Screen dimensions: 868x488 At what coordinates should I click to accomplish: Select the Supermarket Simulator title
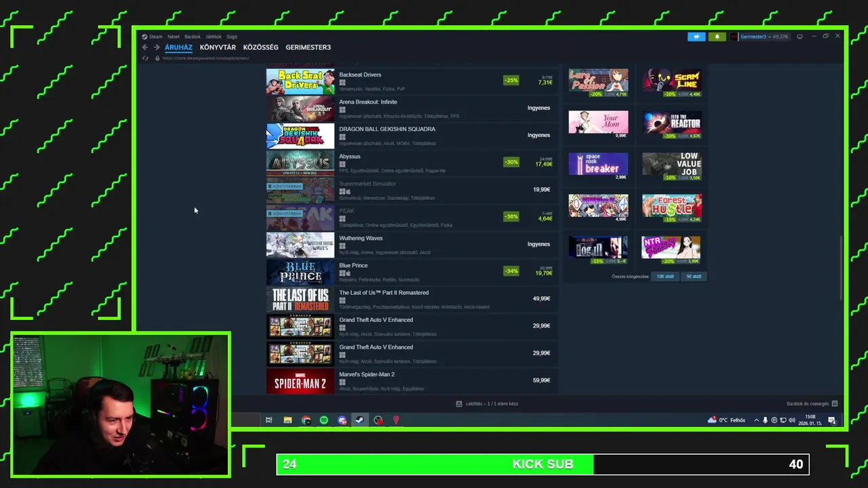[x=368, y=184]
